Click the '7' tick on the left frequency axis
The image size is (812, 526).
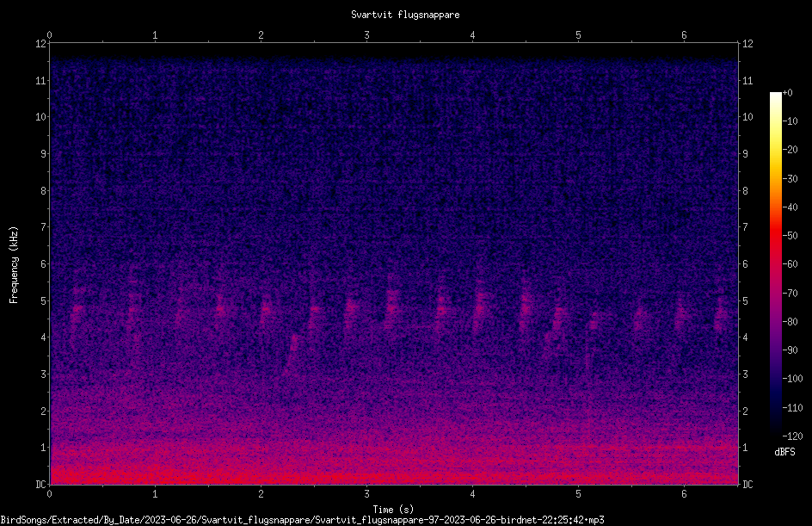pyautogui.click(x=43, y=227)
